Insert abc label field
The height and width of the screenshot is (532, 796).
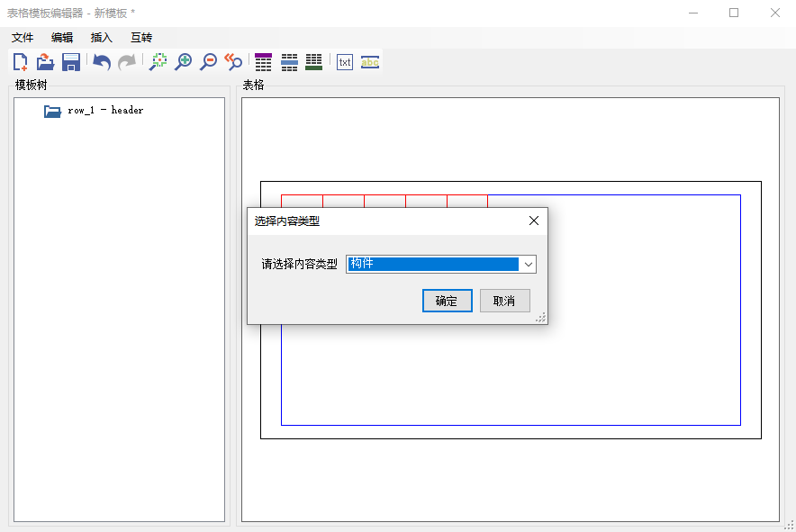pos(370,62)
